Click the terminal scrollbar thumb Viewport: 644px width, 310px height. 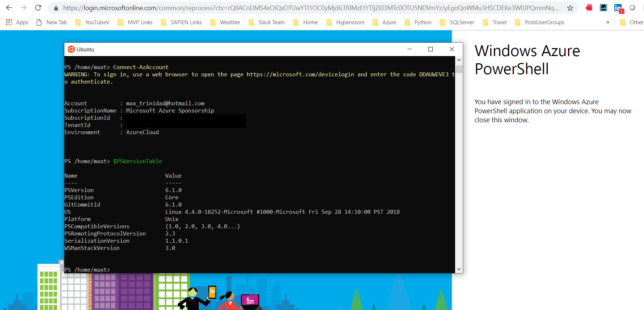pos(459,69)
